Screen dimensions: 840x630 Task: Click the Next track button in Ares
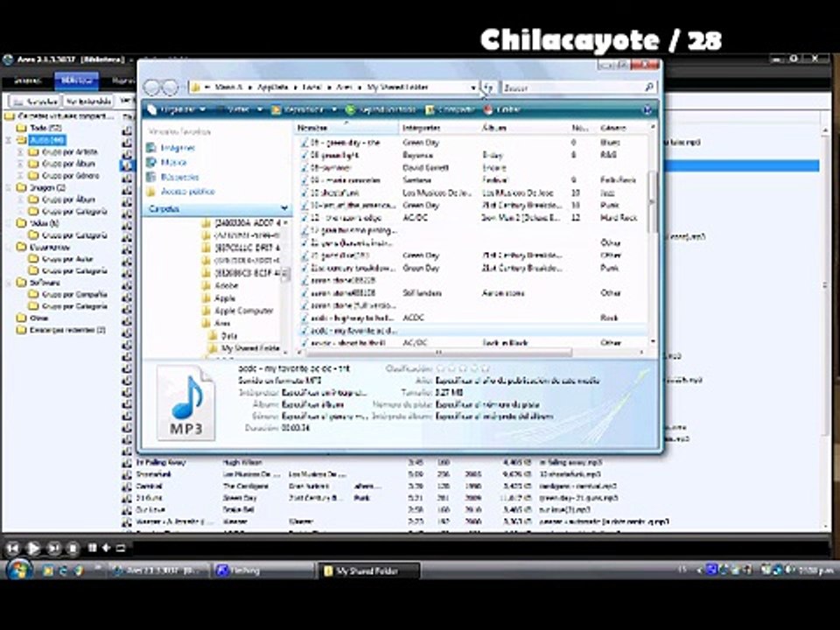point(53,548)
